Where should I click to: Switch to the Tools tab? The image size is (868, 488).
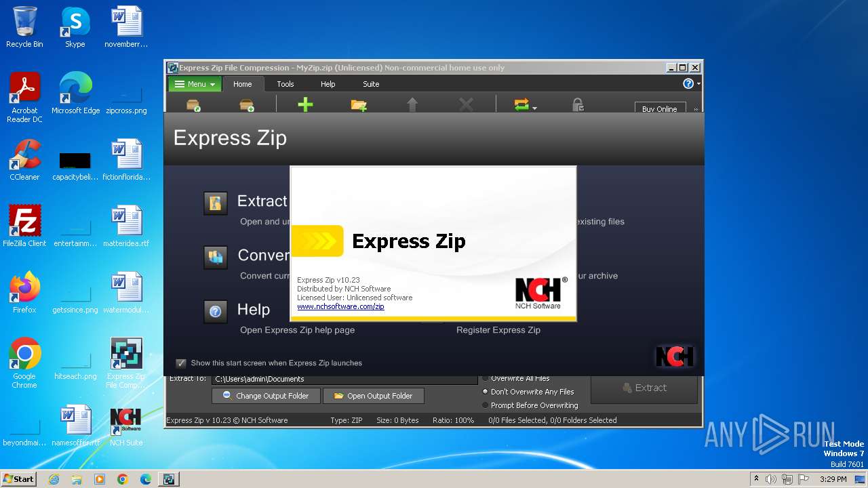(285, 84)
